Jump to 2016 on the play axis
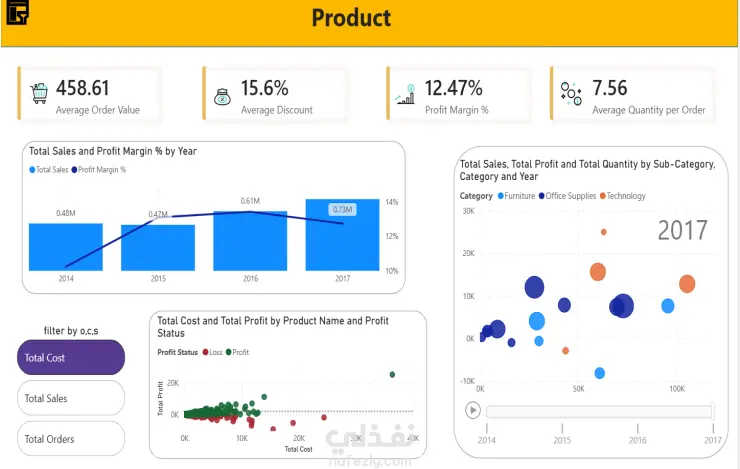The width and height of the screenshot is (740, 469). (638, 435)
